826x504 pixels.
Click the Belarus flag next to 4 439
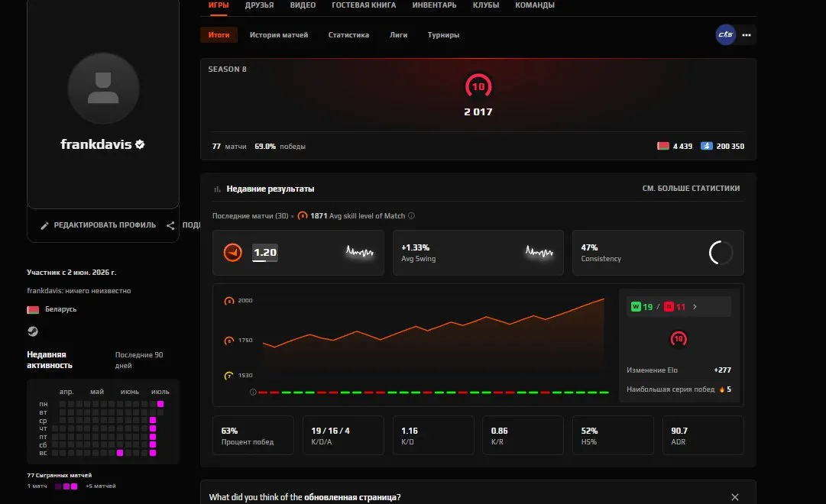pyautogui.click(x=663, y=146)
